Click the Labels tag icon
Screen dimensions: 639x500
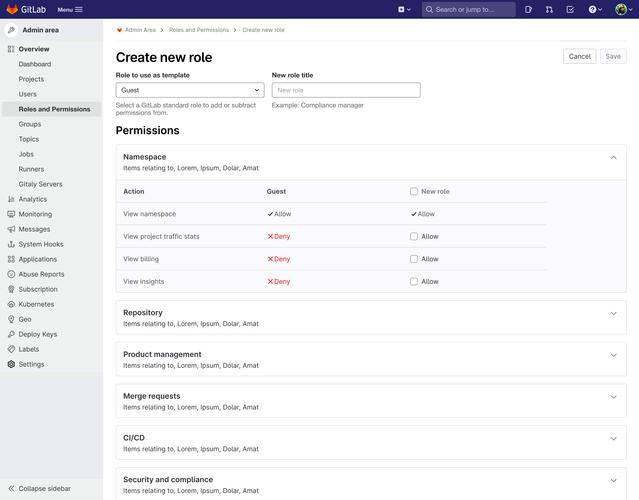[11, 349]
